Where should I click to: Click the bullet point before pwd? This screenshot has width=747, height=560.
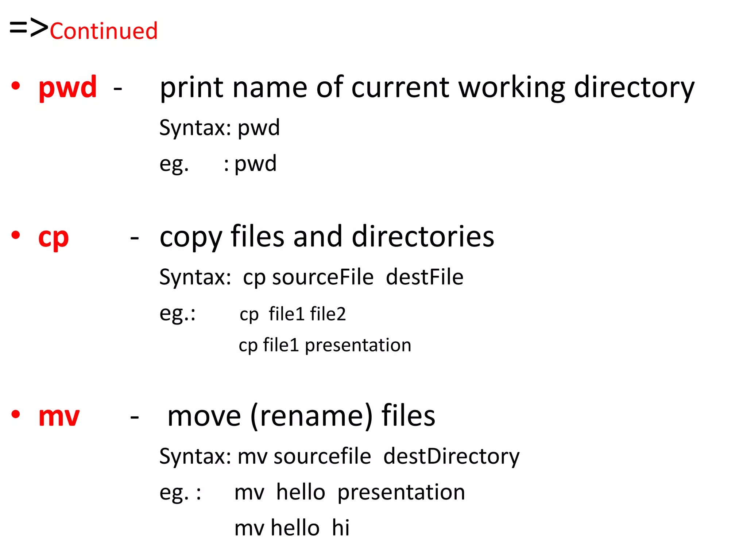(x=16, y=86)
